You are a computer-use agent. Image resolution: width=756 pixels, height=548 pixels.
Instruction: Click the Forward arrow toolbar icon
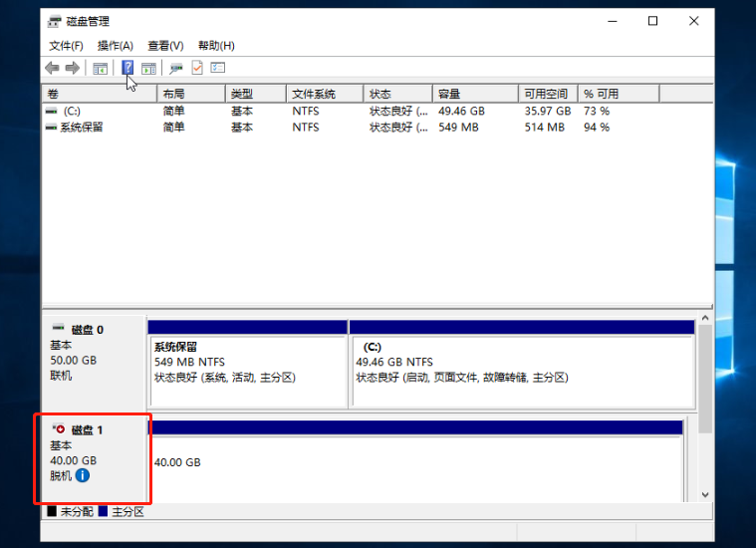(73, 68)
